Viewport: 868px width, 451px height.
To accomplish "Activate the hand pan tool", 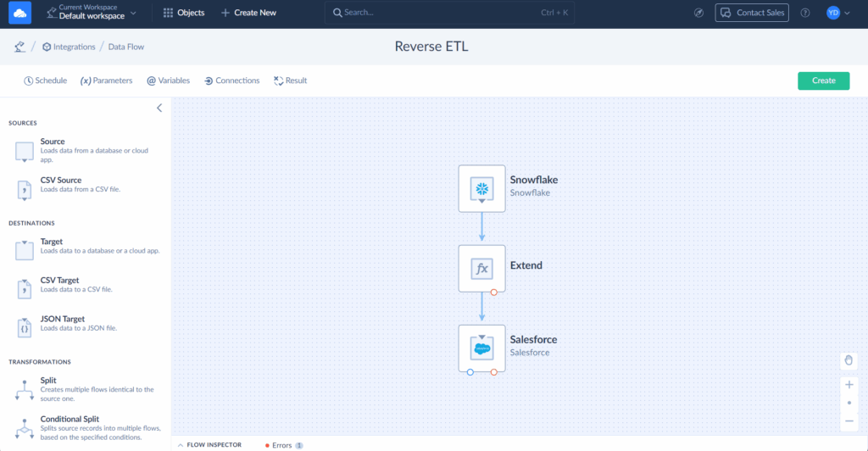I will pos(849,360).
